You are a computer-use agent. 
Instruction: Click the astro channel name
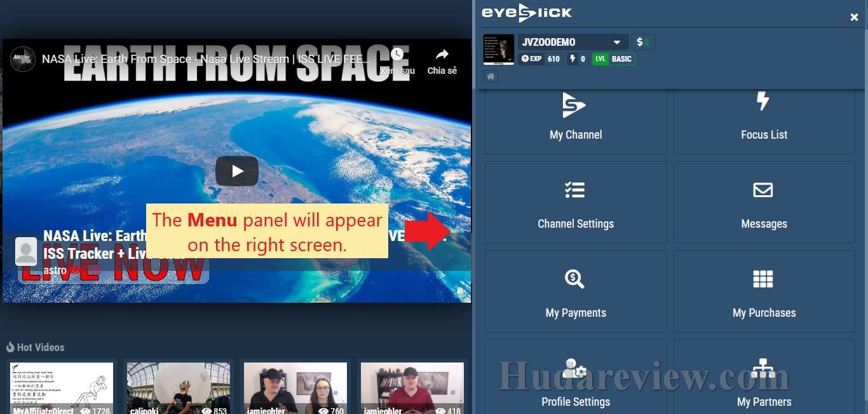coord(55,270)
